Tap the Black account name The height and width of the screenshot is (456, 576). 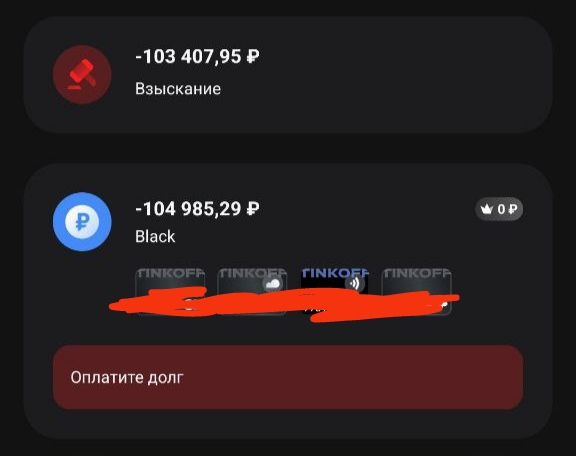(x=155, y=236)
